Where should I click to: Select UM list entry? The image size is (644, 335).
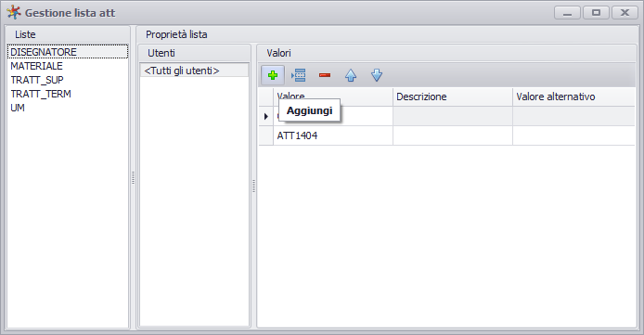[x=68, y=108]
